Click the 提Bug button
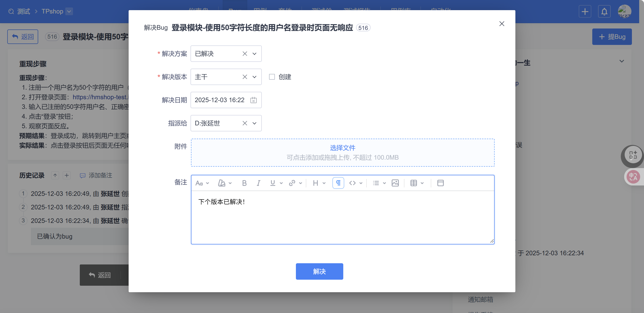Image resolution: width=644 pixels, height=313 pixels. pos(612,37)
